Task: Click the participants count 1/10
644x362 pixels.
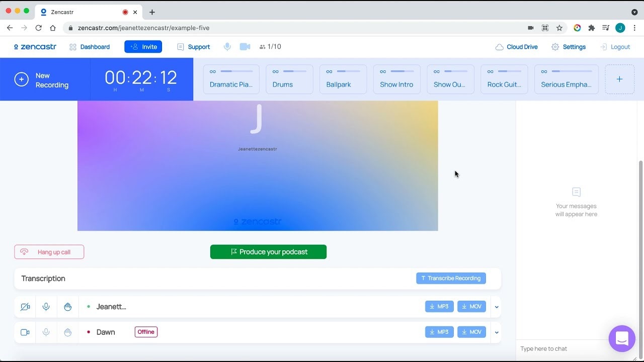Action: tap(270, 47)
